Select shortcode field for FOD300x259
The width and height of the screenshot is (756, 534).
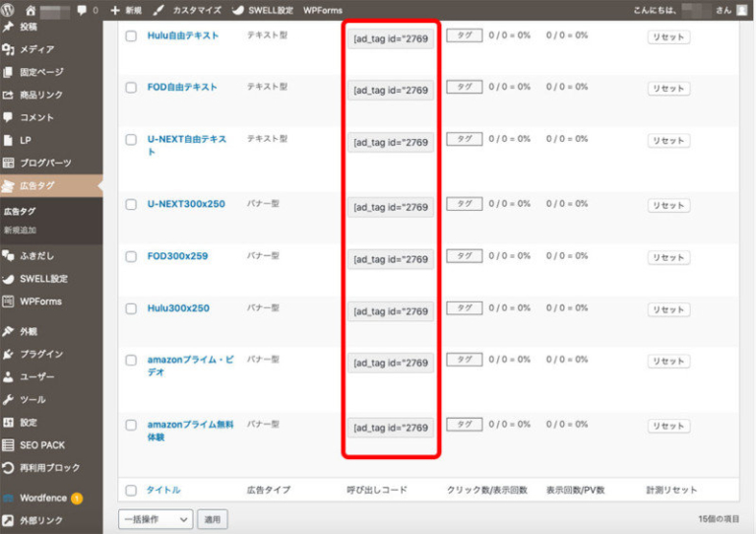[x=391, y=259]
